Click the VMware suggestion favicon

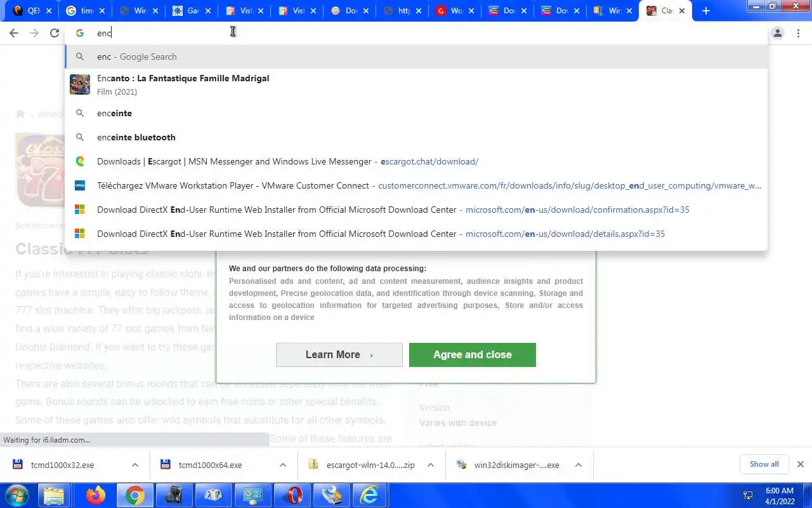[x=80, y=185]
